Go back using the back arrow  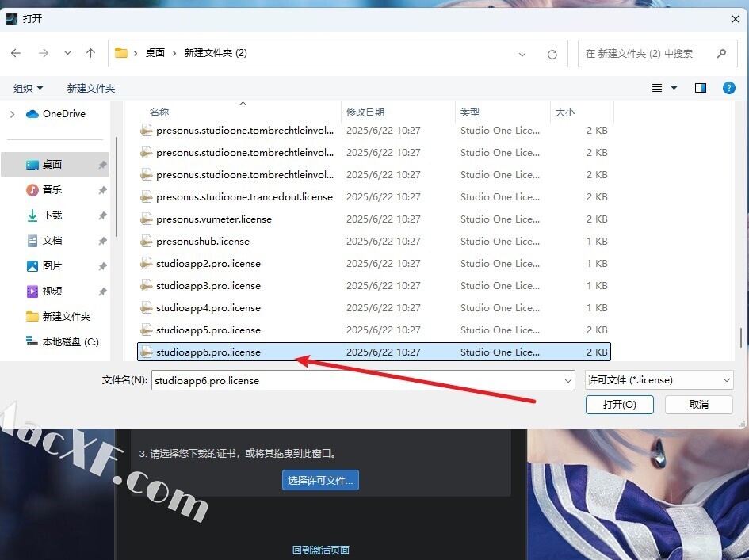[x=16, y=53]
